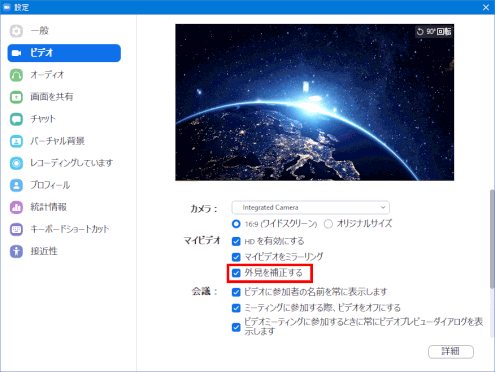Viewport: 495px width, 372px height.
Task: Toggle 外見を補正する checkbox
Action: click(x=236, y=273)
